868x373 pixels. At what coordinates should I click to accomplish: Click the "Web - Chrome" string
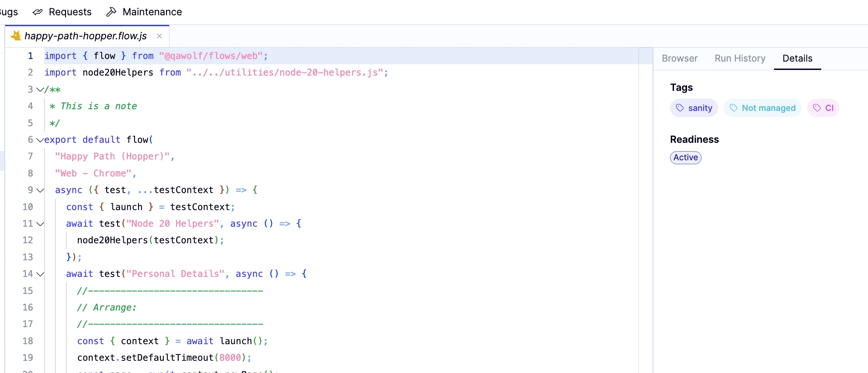(x=93, y=173)
